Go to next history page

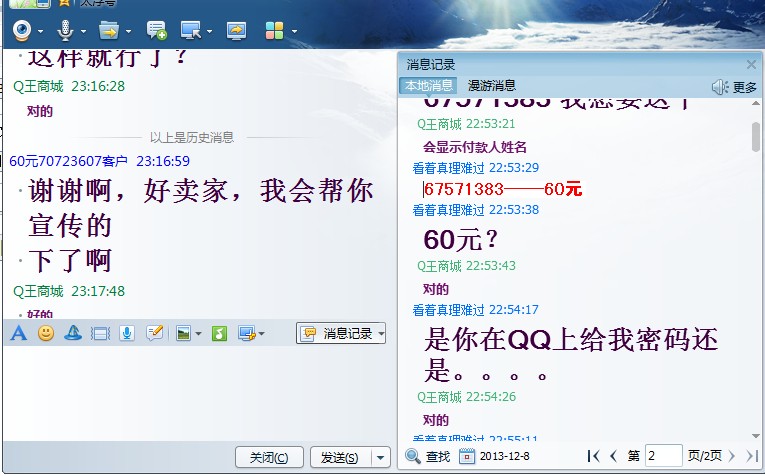(731, 456)
